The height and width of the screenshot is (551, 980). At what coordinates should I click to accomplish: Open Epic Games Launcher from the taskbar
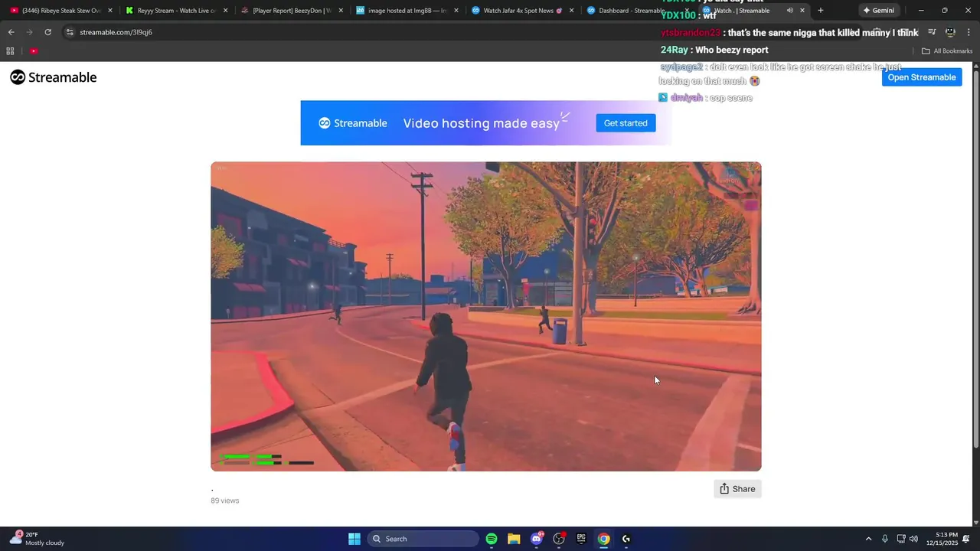(581, 539)
